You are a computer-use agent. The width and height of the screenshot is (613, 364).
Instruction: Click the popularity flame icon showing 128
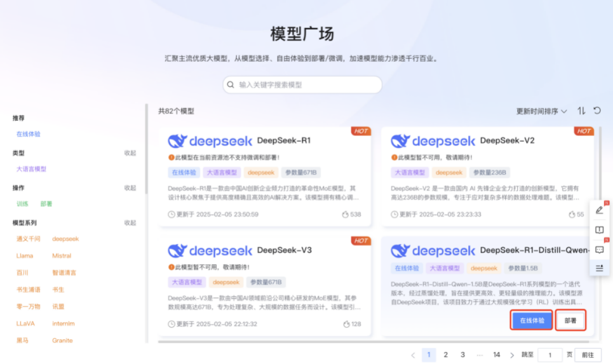pyautogui.click(x=346, y=324)
